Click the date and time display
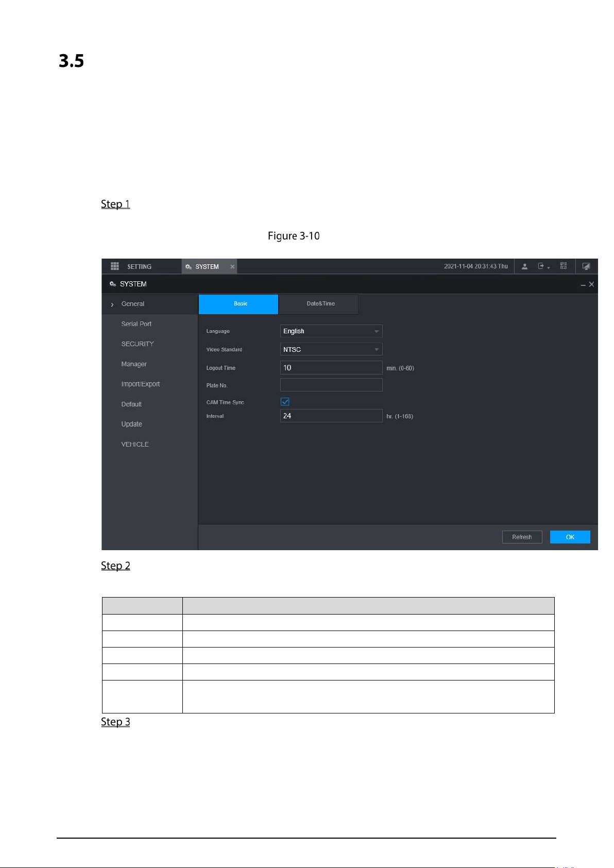Screen dimensions: 614x868 pyautogui.click(x=476, y=266)
